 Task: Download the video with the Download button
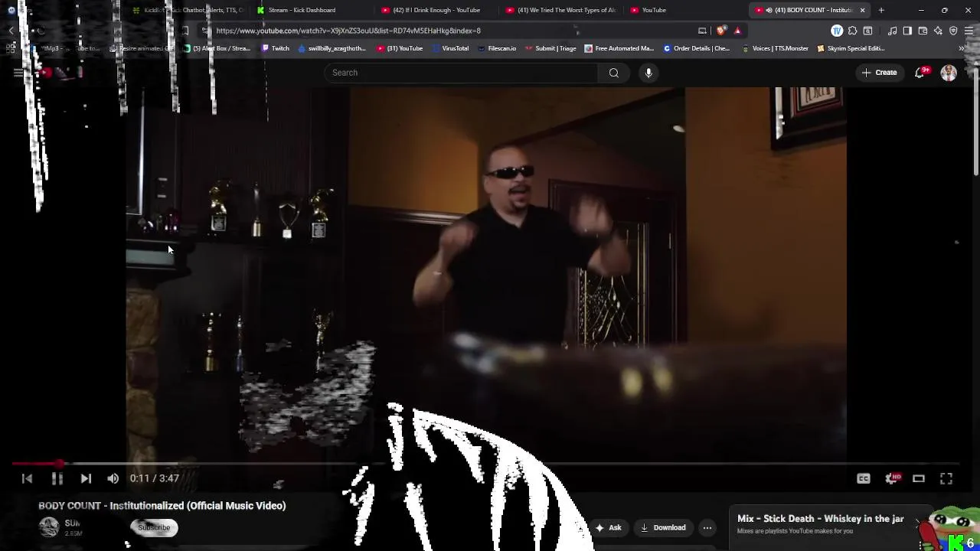click(663, 527)
